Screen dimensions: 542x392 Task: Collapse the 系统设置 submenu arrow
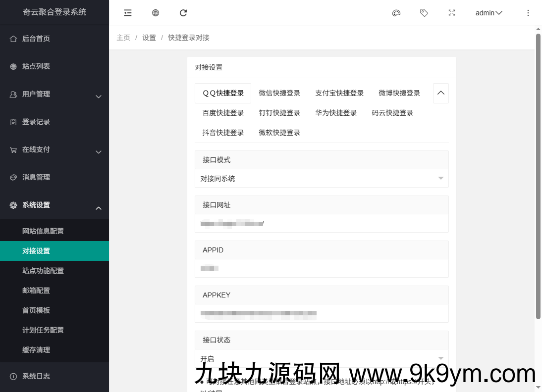99,208
